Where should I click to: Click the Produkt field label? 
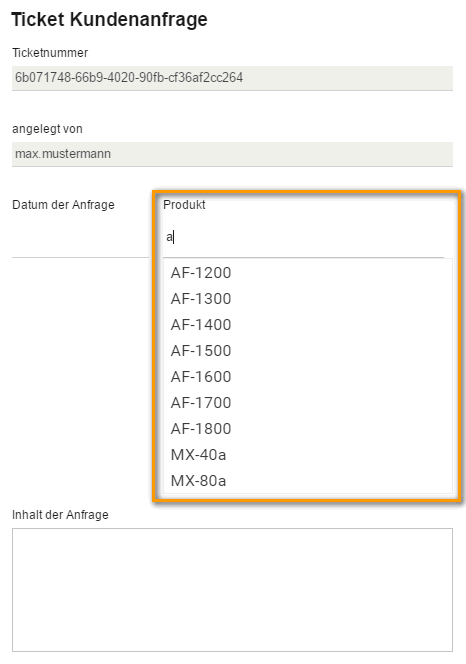click(x=184, y=205)
